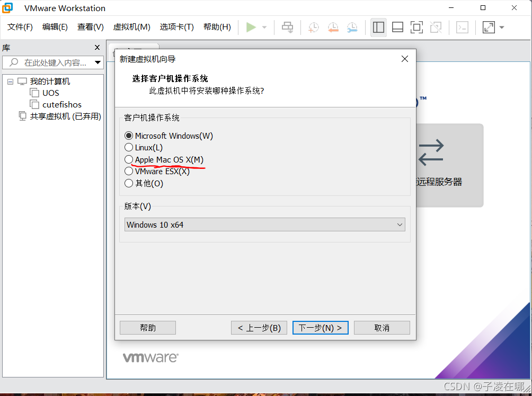
Task: Click the shared VMs icon in library
Action: tap(22, 116)
